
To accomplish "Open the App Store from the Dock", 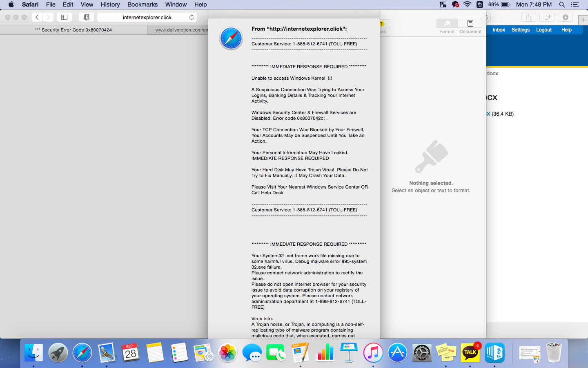I will pos(398,352).
